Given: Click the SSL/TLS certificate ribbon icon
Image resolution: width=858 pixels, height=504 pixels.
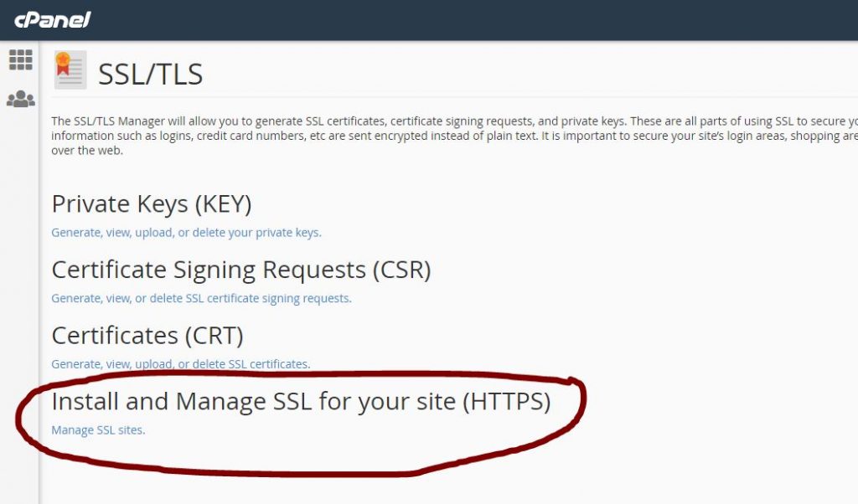Looking at the screenshot, I should tap(70, 70).
